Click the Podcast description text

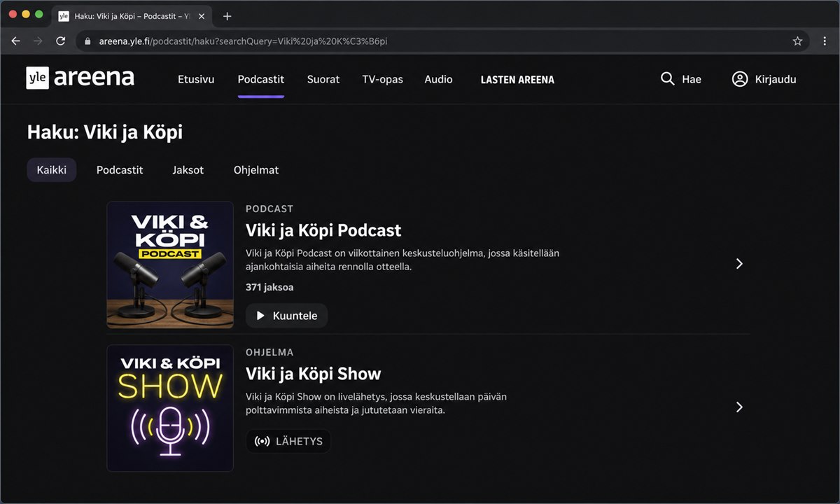(x=402, y=260)
